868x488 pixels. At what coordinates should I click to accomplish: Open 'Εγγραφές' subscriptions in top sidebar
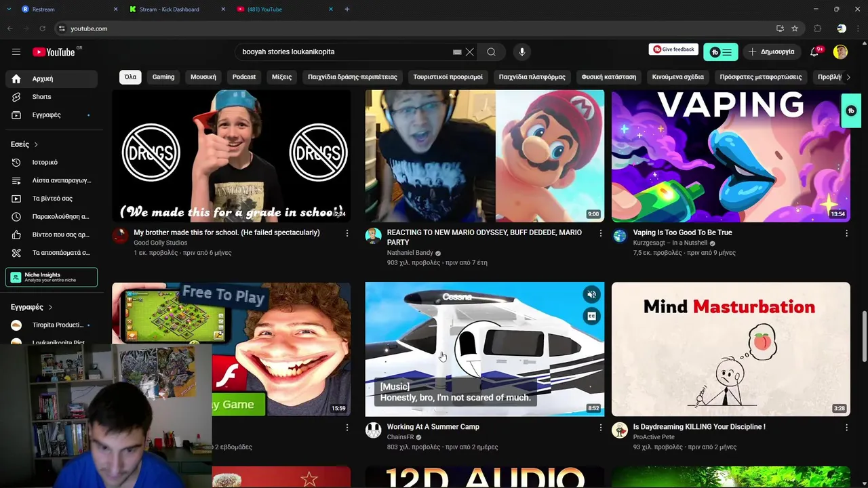click(52, 115)
